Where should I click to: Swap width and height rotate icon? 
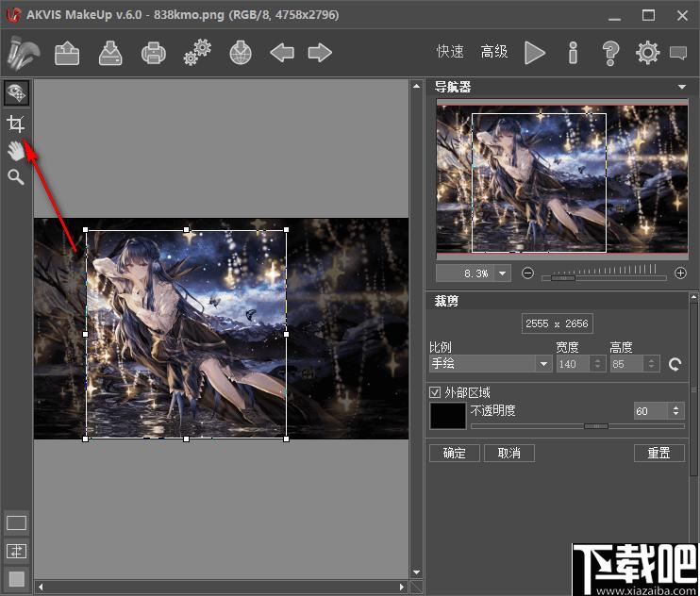(675, 364)
